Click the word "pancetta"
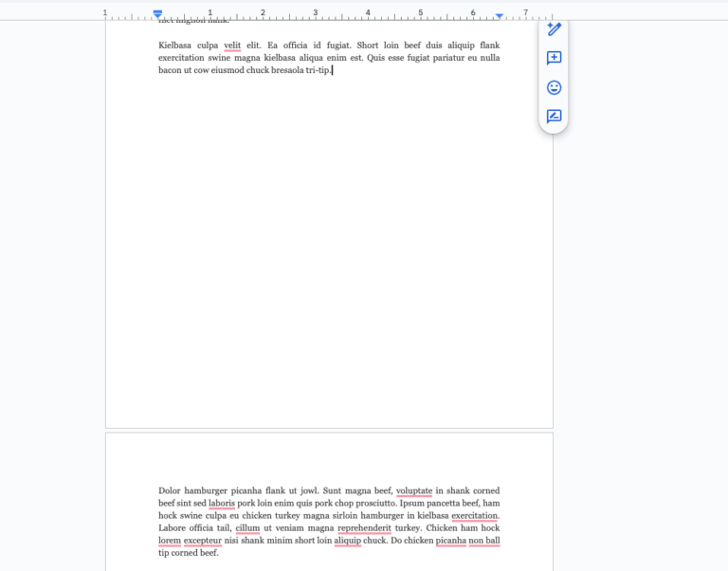This screenshot has width=728, height=571. [x=443, y=504]
